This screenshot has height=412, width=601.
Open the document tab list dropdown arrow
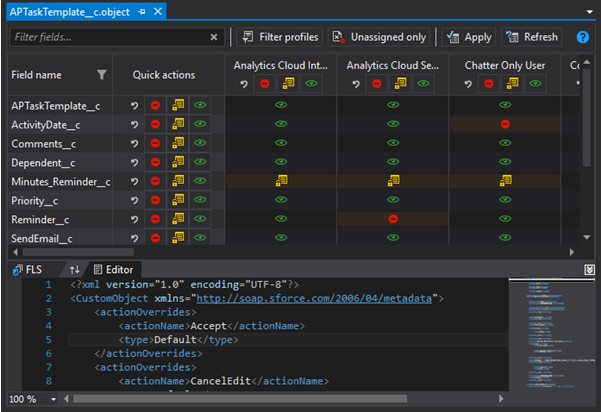590,12
